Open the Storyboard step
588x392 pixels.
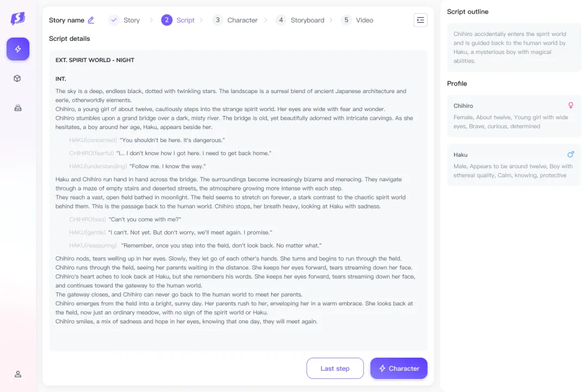tap(300, 20)
